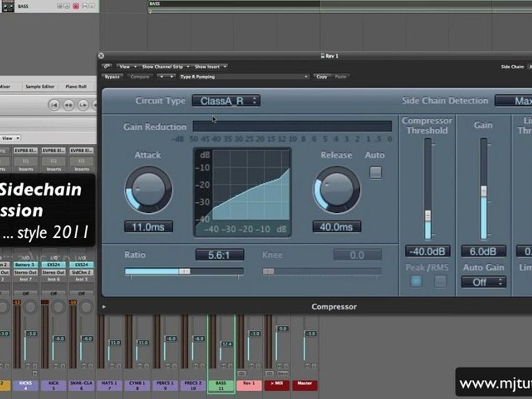
Task: Click the rewind transport button
Action: click(69, 105)
